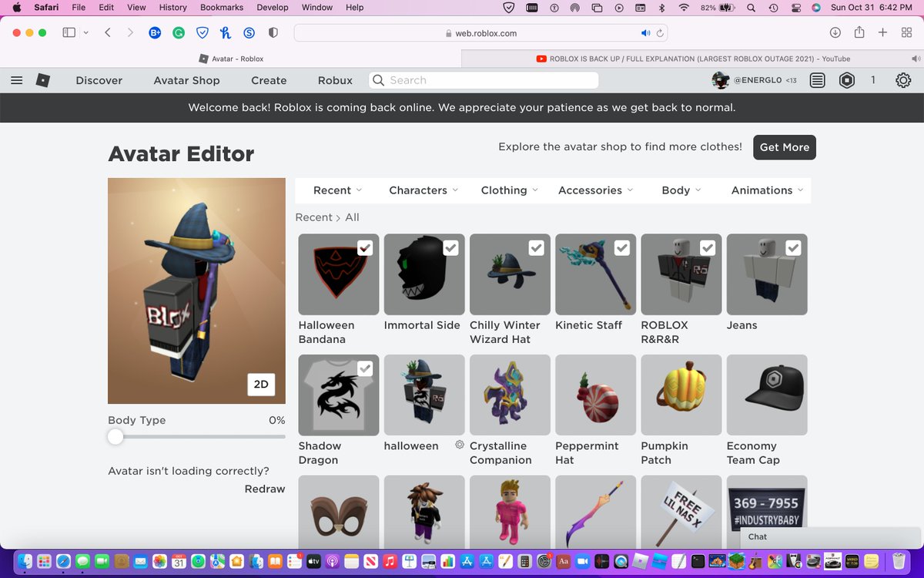Open Wi-Fi status in menu bar
This screenshot has height=578, width=924.
click(684, 7)
